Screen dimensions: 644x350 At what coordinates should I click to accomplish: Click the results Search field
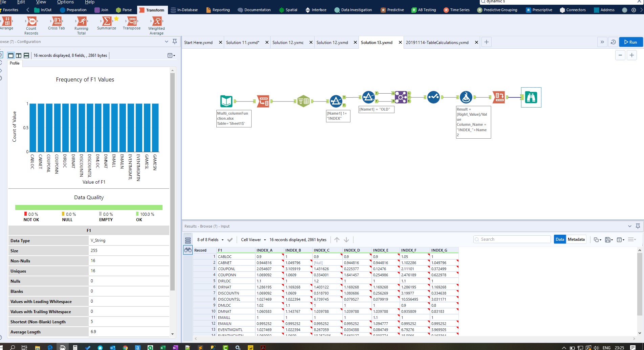pos(512,239)
